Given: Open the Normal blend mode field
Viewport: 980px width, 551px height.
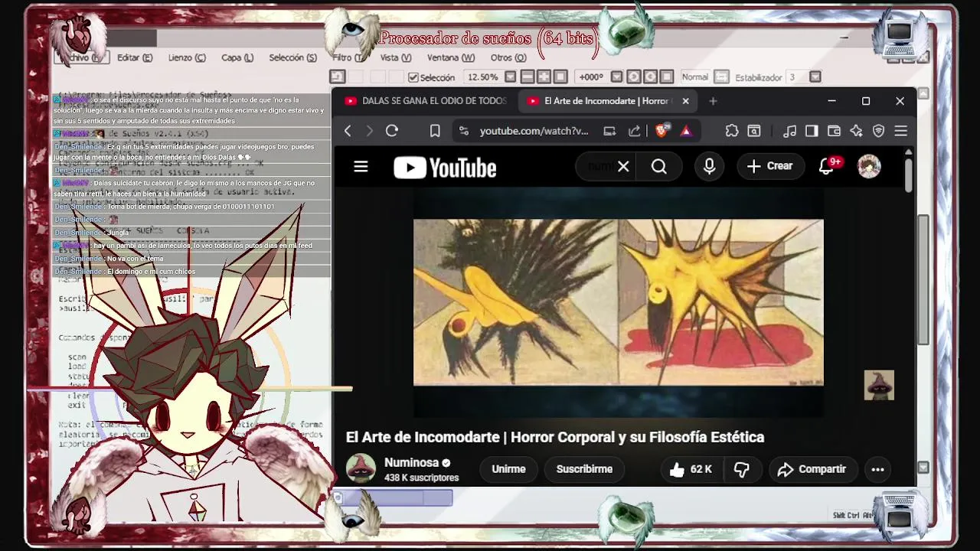Looking at the screenshot, I should [695, 77].
